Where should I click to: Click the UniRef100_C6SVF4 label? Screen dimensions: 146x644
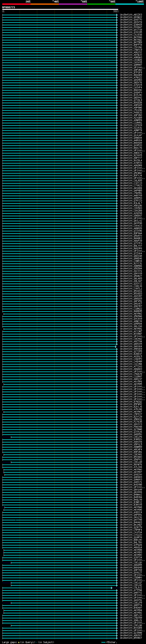click(x=131, y=88)
